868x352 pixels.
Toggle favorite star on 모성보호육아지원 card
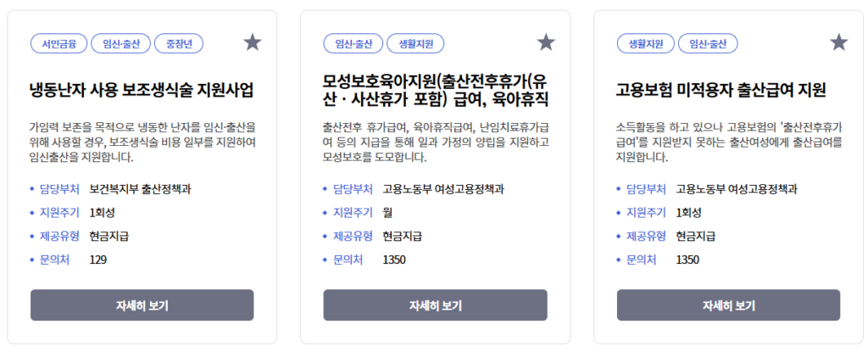546,42
